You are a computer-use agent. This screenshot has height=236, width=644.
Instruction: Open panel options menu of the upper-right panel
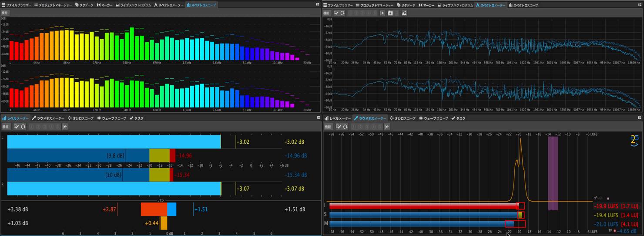click(x=641, y=4)
